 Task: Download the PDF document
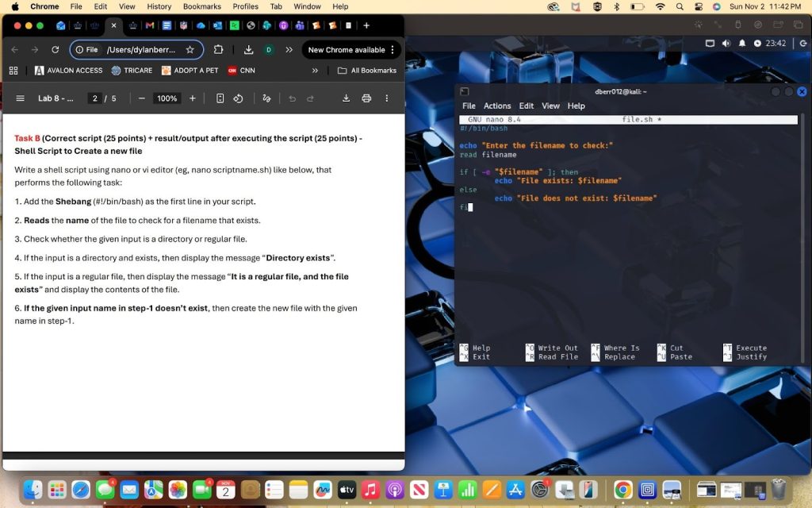(346, 98)
